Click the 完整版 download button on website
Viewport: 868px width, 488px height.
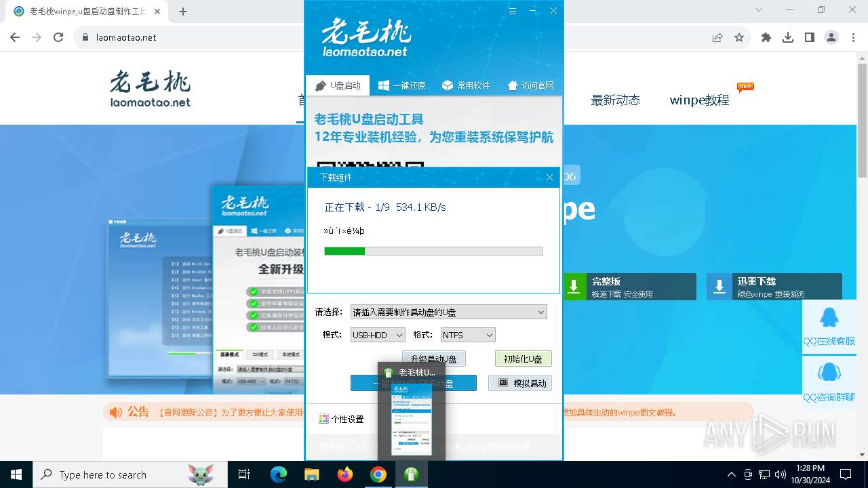[x=629, y=287]
